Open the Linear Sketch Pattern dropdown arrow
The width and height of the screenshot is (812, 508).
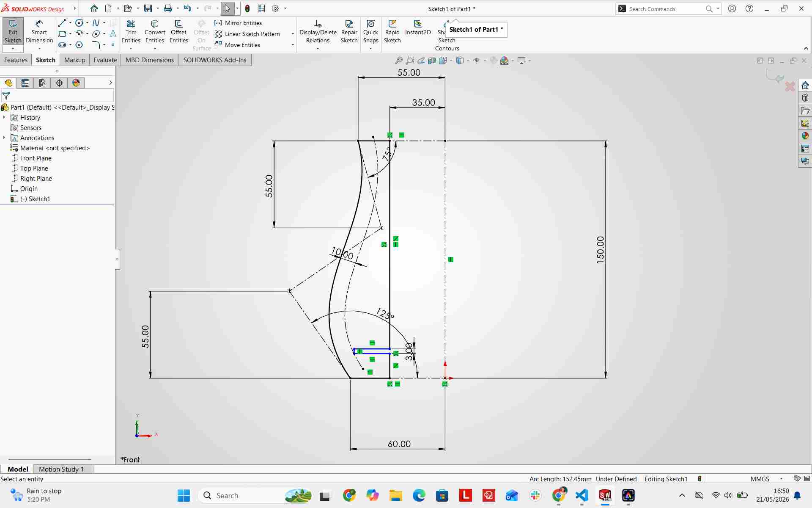coord(293,34)
